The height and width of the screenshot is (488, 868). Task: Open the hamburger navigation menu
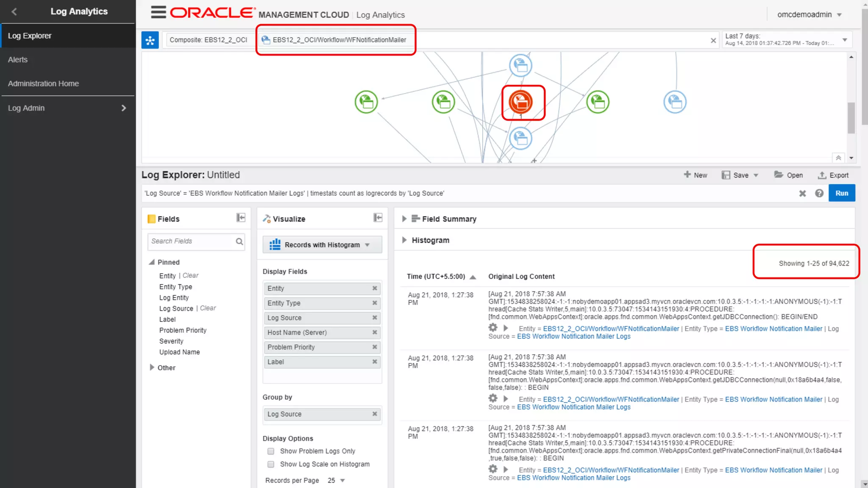159,12
